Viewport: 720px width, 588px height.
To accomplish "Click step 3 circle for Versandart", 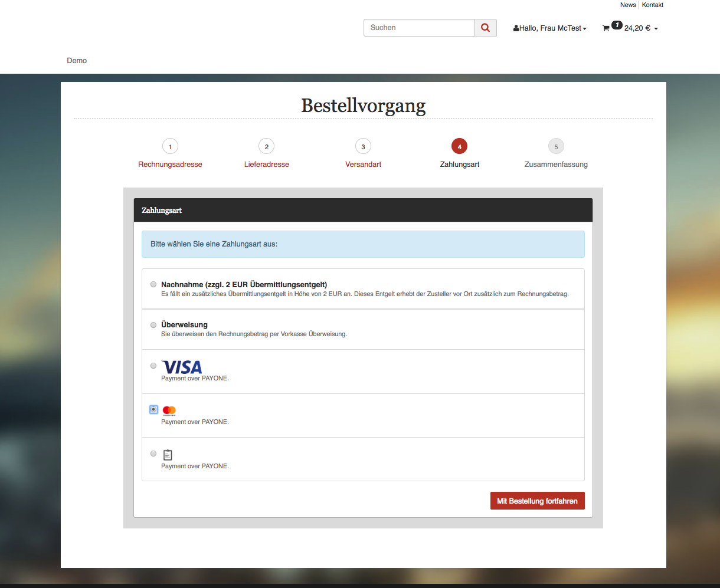I will click(363, 147).
